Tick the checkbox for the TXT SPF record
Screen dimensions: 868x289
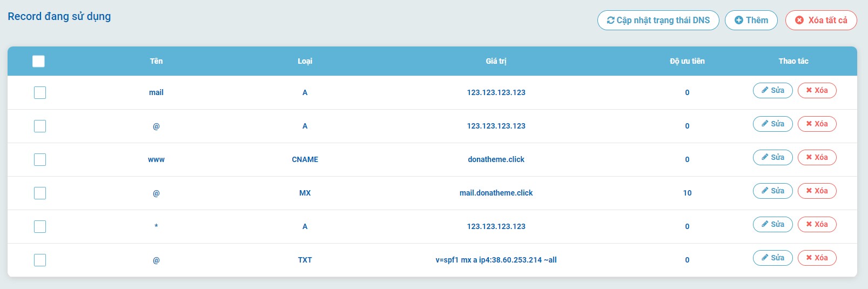(x=40, y=260)
